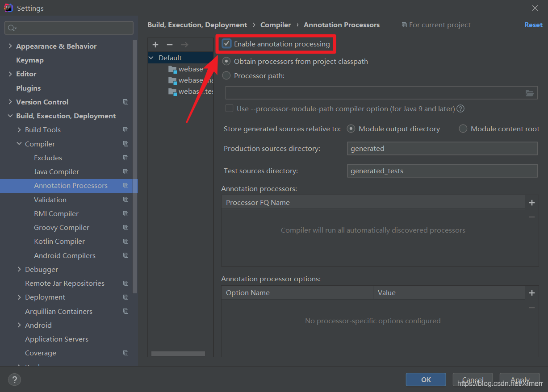Click the help question mark button

coord(15,380)
